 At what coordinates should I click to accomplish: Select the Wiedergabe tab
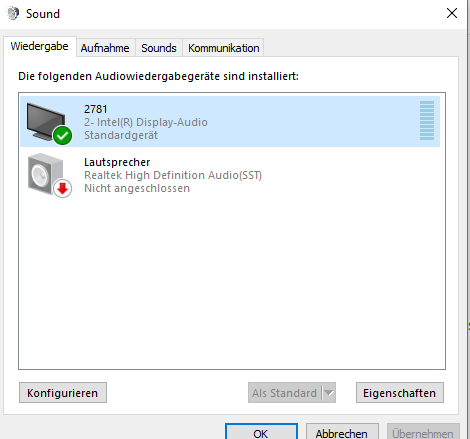[x=40, y=46]
